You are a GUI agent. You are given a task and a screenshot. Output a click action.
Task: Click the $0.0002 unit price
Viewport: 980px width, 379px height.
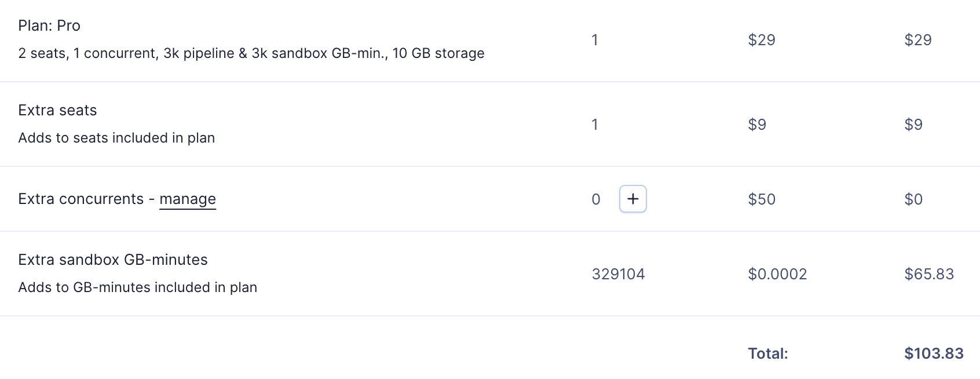[x=777, y=274]
